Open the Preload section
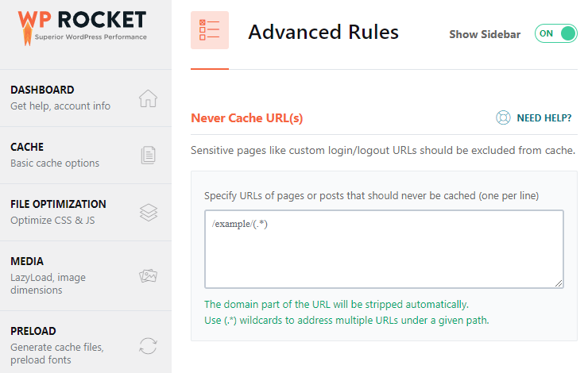Screen dimensions: 588x373 point(86,342)
